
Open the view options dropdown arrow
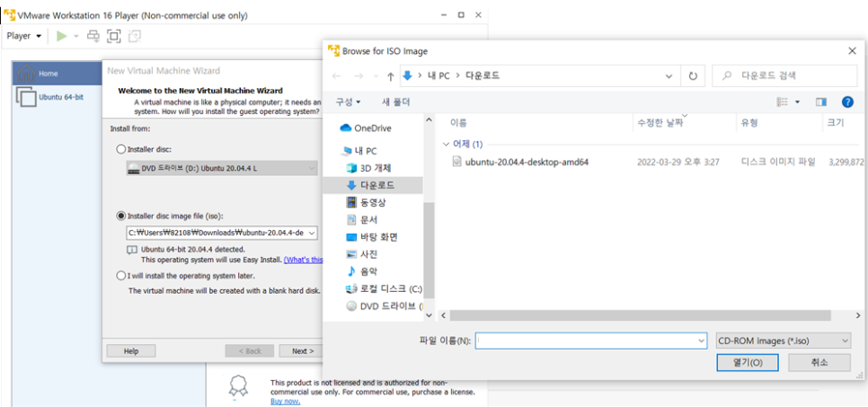coord(798,102)
